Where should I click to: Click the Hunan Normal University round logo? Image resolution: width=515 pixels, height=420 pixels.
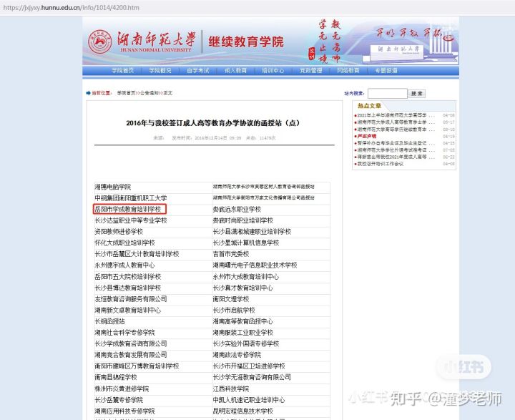point(100,41)
